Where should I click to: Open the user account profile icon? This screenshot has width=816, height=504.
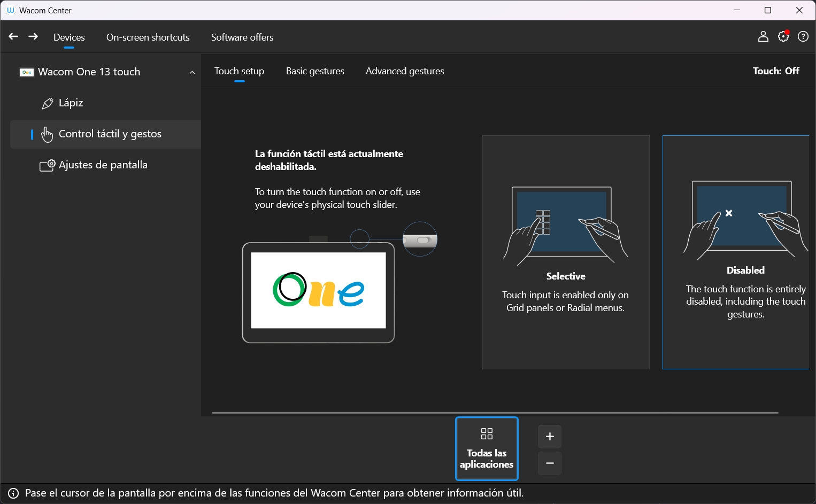point(763,37)
